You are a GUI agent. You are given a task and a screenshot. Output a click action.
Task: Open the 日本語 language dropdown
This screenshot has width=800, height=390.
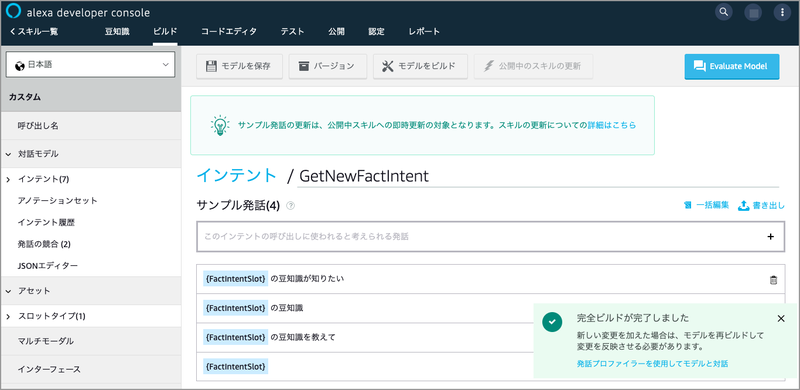(x=90, y=65)
